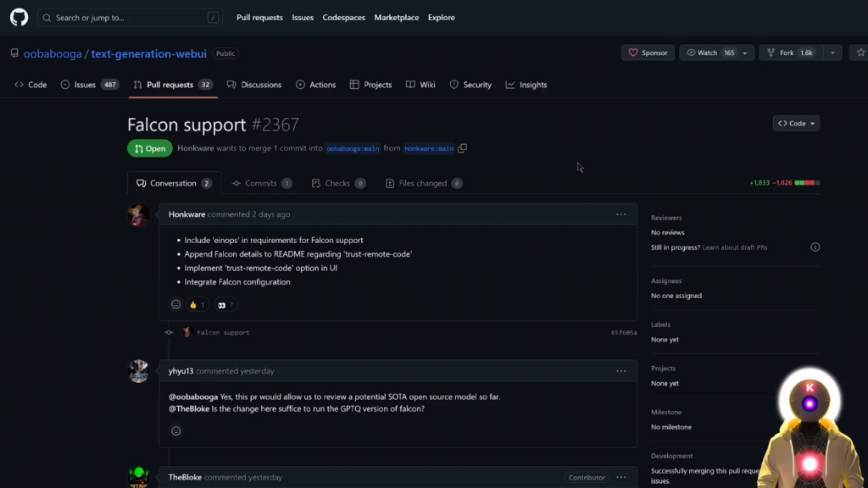
Task: Open the text-generation-webui repository link
Action: pos(149,53)
